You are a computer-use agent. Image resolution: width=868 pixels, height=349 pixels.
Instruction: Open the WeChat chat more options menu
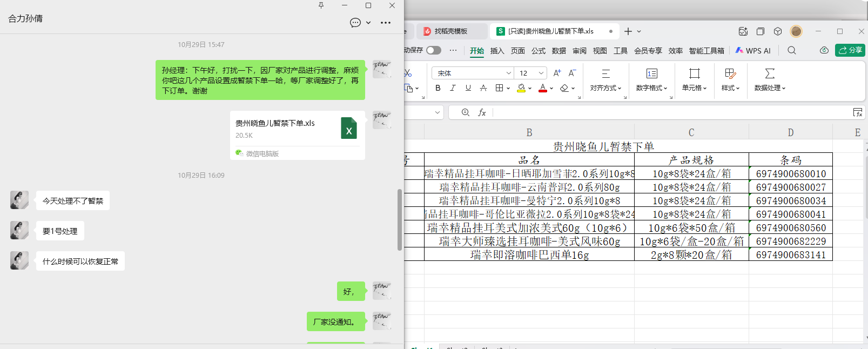click(386, 23)
